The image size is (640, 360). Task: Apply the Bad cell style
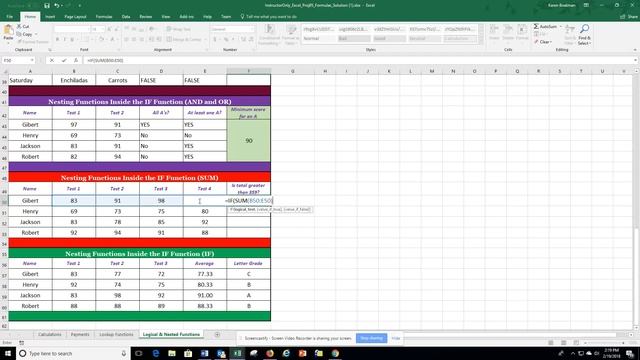354,38
